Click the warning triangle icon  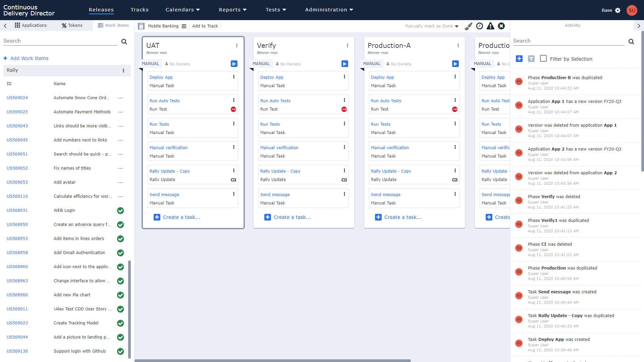pos(490,26)
